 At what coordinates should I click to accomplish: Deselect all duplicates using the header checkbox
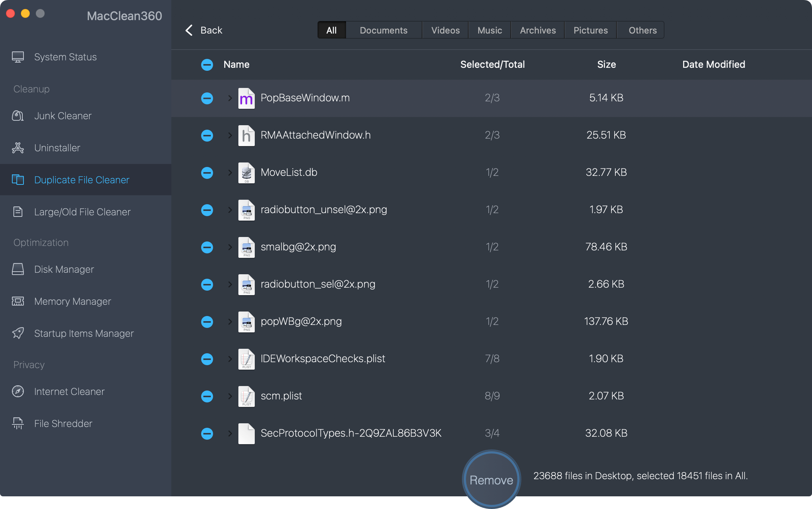click(x=207, y=64)
